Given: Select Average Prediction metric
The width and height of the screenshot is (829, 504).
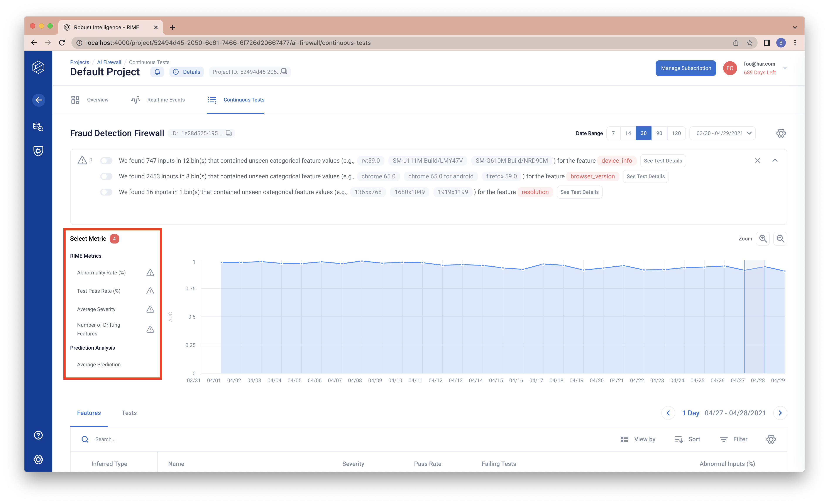Looking at the screenshot, I should tap(99, 364).
